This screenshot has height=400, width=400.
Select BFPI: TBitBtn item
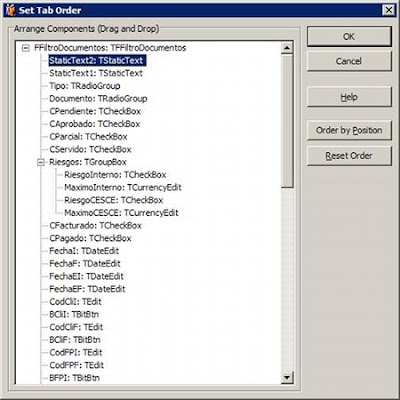tap(74, 378)
